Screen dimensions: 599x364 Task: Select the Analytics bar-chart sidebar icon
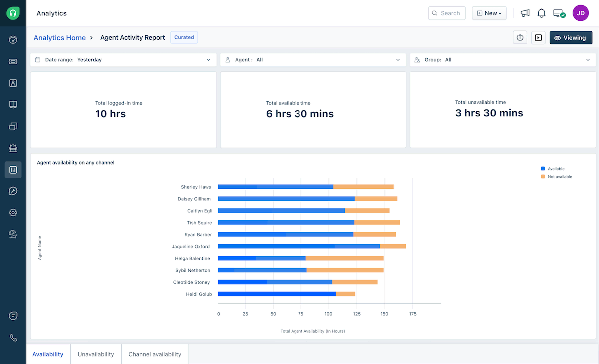13,170
